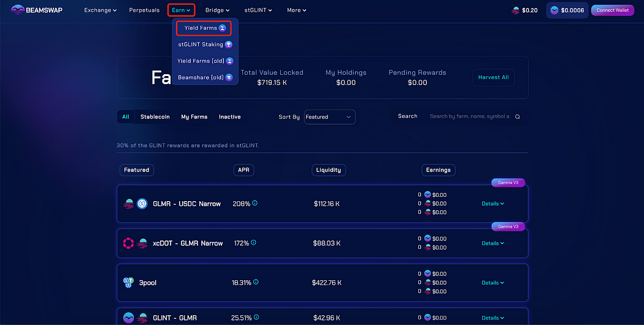Click the GLINT token icon in GLINT - GLMR row

(129, 318)
